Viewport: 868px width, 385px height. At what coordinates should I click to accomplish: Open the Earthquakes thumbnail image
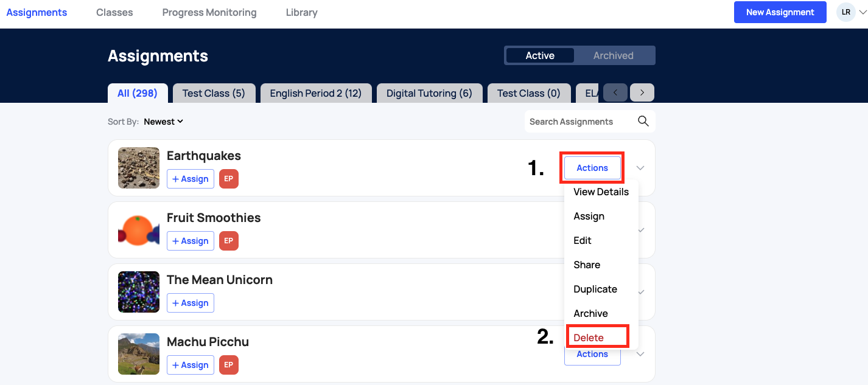pyautogui.click(x=139, y=168)
